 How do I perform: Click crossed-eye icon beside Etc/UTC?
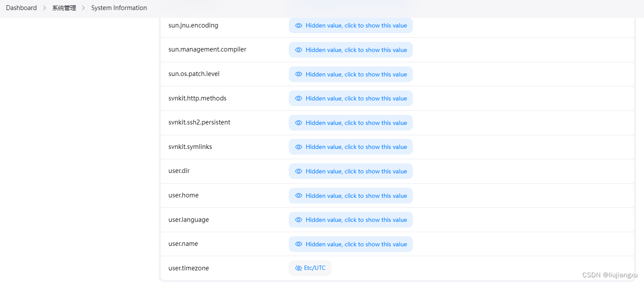299,268
